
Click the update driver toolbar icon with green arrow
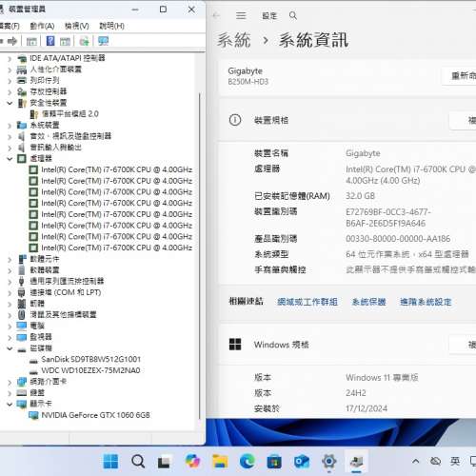pos(85,41)
